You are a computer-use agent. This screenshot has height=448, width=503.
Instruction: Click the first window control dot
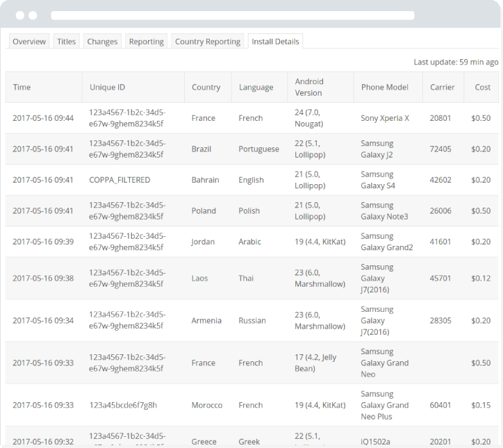pos(20,15)
